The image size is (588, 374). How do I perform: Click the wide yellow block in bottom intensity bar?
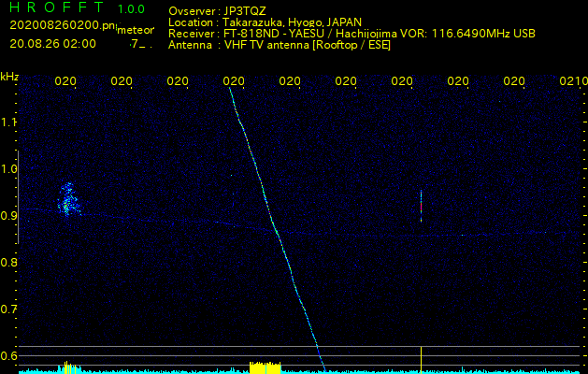(265, 368)
